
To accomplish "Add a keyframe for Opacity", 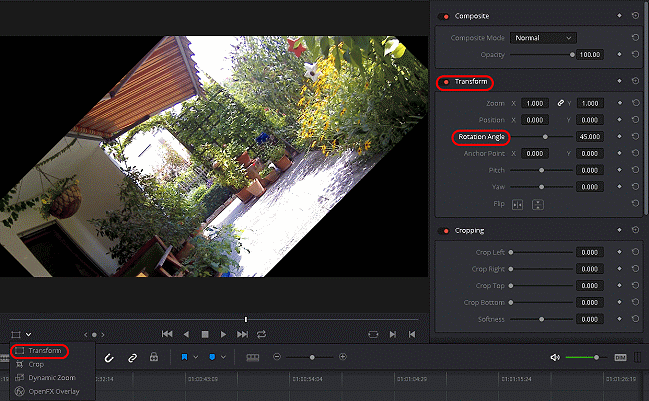I will click(x=619, y=54).
